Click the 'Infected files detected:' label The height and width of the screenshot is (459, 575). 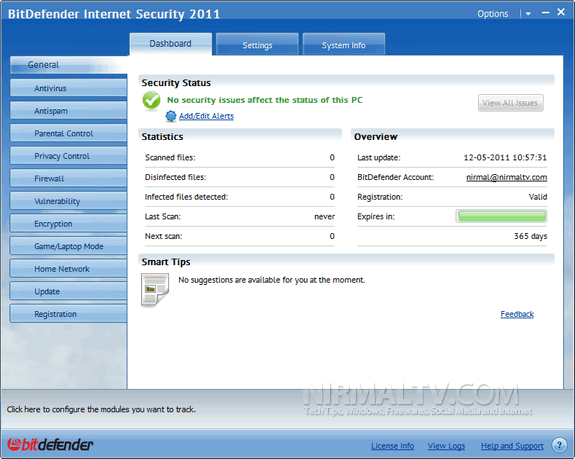coord(186,197)
